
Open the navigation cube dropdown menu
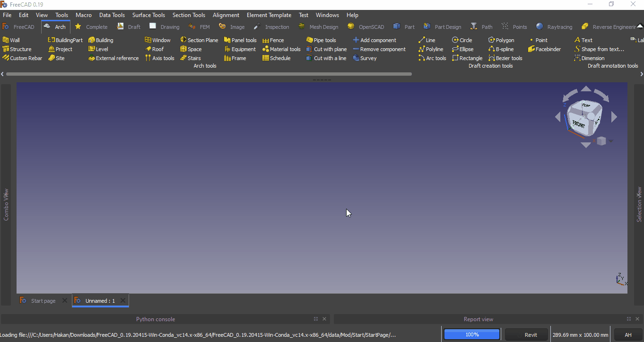pyautogui.click(x=611, y=141)
